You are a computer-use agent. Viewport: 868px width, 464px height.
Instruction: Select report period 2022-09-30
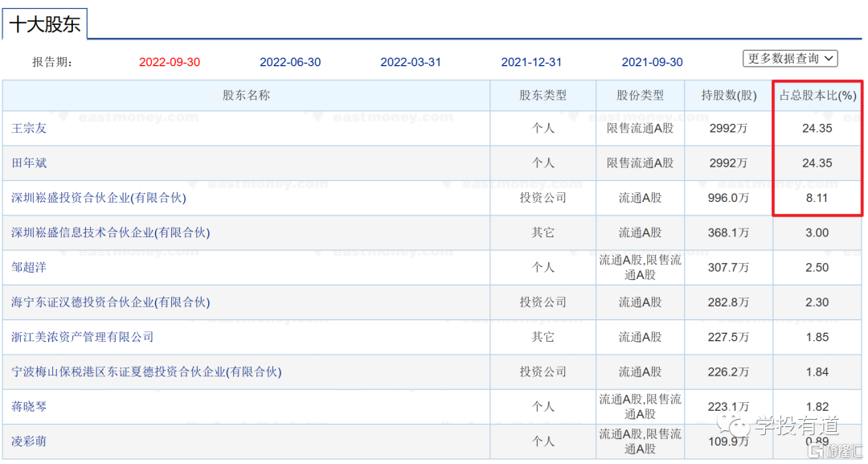click(x=170, y=62)
